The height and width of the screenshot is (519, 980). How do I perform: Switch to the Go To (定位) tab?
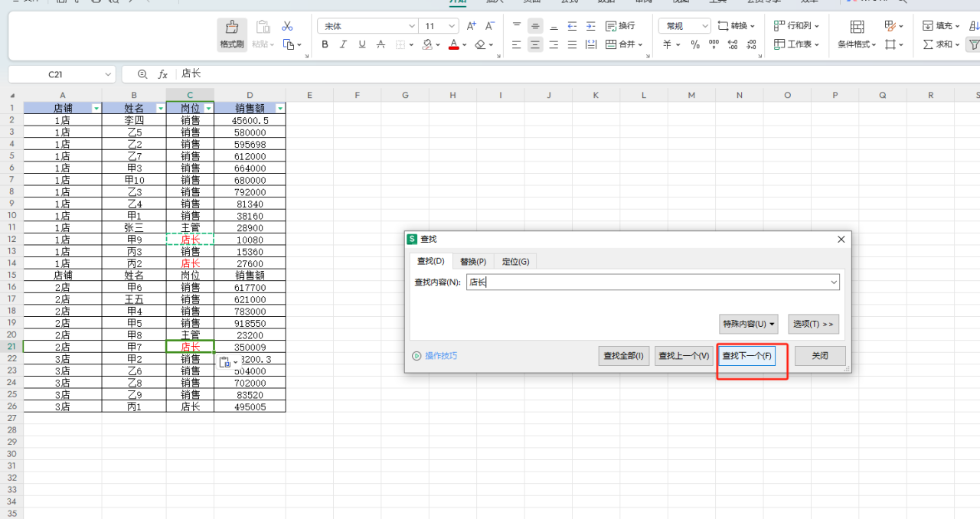(x=515, y=262)
